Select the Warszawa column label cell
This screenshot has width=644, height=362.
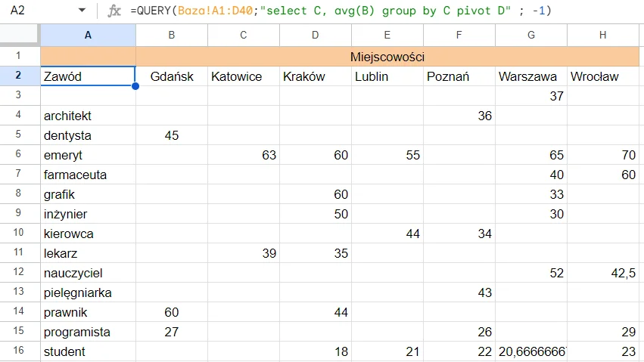tap(530, 76)
